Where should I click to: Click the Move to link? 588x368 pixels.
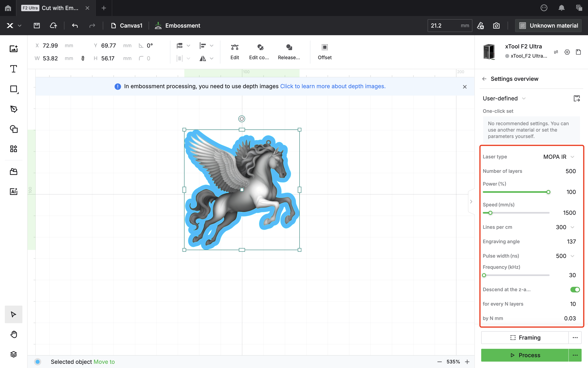point(104,362)
